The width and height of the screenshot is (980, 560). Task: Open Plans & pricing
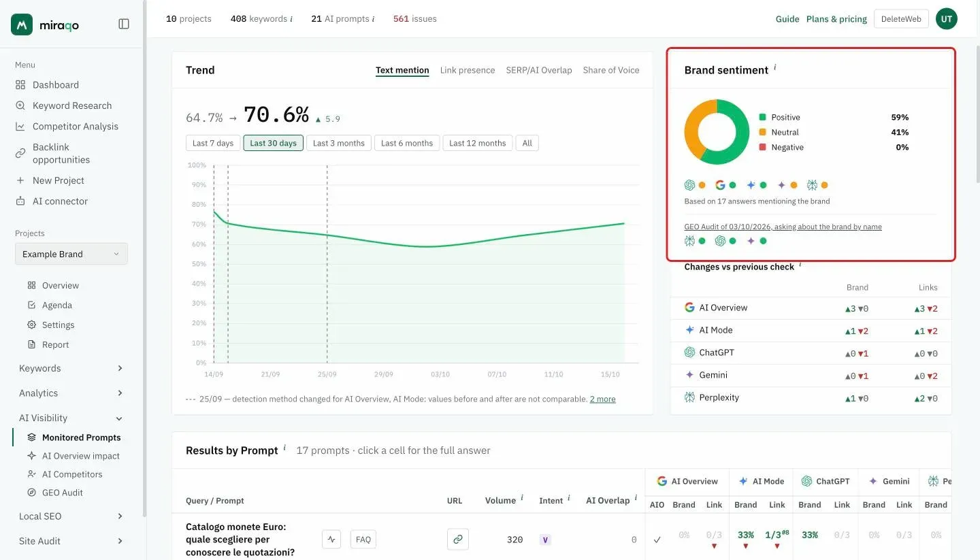tap(837, 19)
